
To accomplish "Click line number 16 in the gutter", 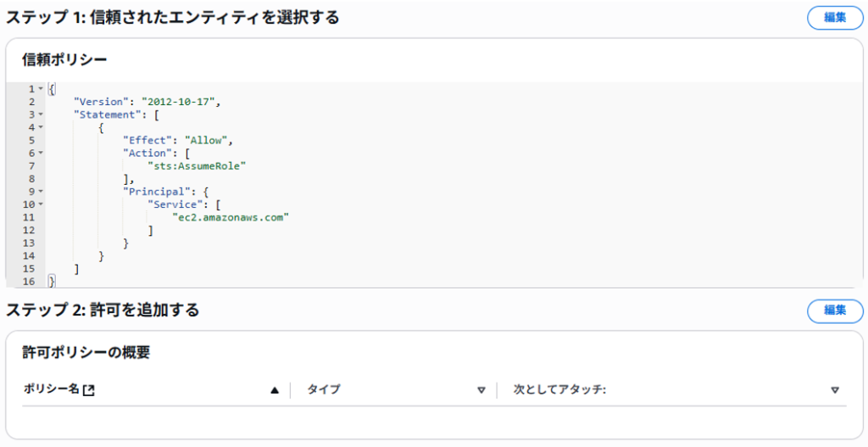I will [x=28, y=282].
